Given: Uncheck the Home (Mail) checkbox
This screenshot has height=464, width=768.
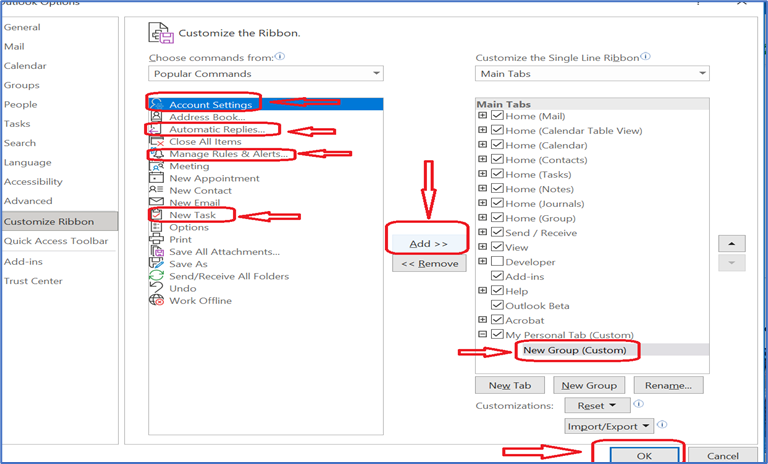Looking at the screenshot, I should 498,116.
